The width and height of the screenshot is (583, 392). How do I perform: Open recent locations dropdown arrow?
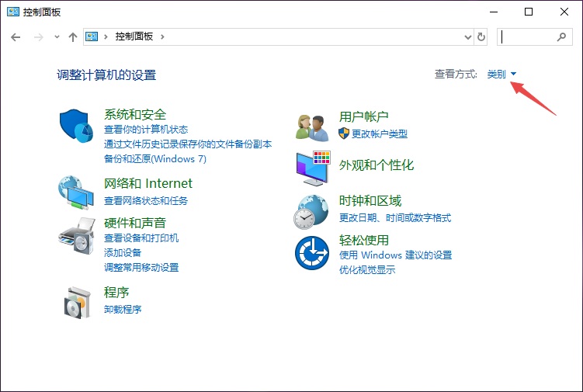pos(57,36)
